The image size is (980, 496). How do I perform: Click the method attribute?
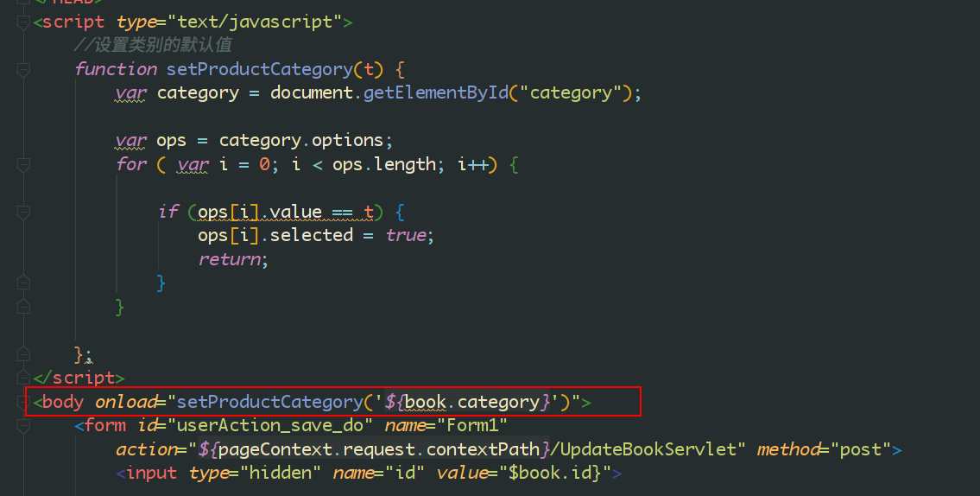coord(787,449)
